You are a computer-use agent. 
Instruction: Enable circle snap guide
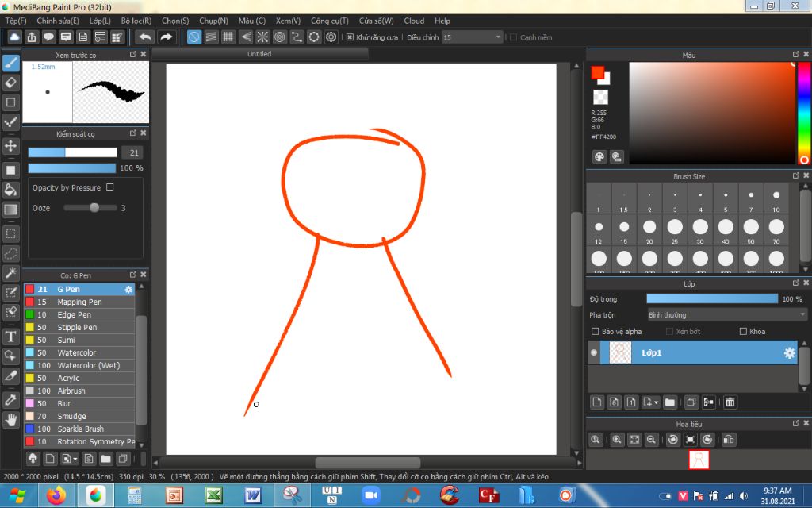click(x=280, y=37)
